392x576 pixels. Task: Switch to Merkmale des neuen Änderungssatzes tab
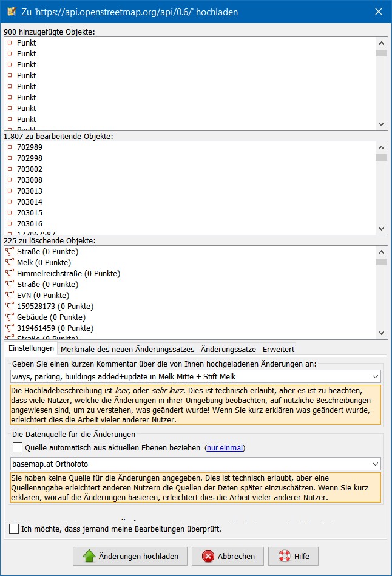point(127,349)
